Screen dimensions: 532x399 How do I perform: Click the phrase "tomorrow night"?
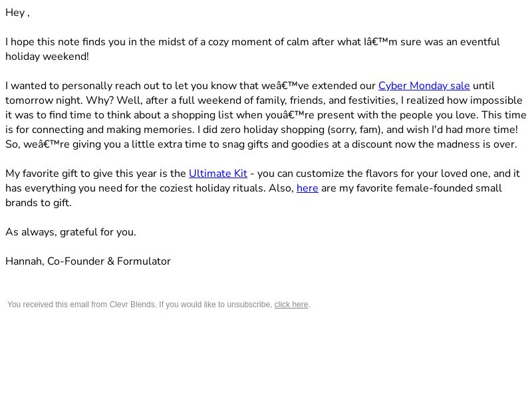[x=44, y=100]
